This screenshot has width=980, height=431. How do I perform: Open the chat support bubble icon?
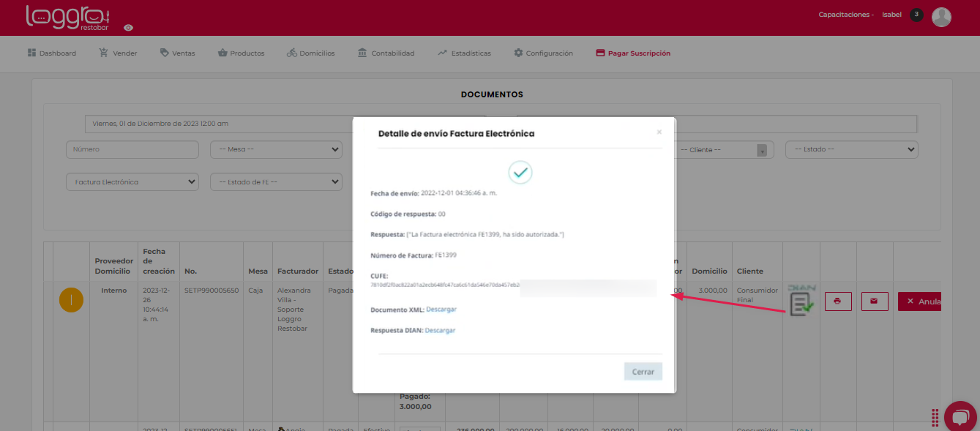(x=961, y=416)
